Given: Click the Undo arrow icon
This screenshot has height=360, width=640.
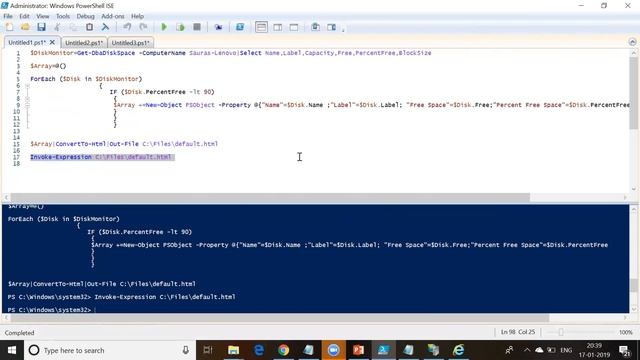Looking at the screenshot, I should [x=127, y=27].
